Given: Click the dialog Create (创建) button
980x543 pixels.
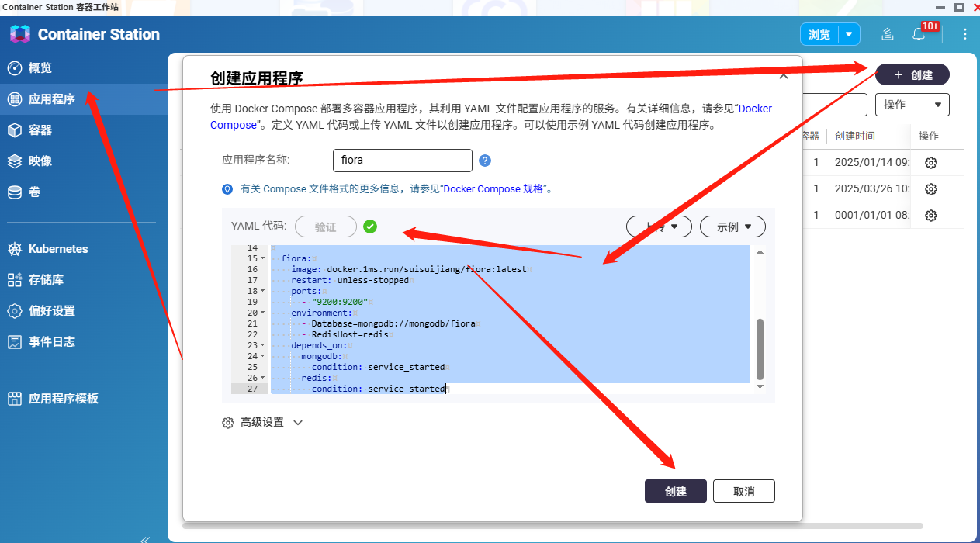Looking at the screenshot, I should 676,491.
